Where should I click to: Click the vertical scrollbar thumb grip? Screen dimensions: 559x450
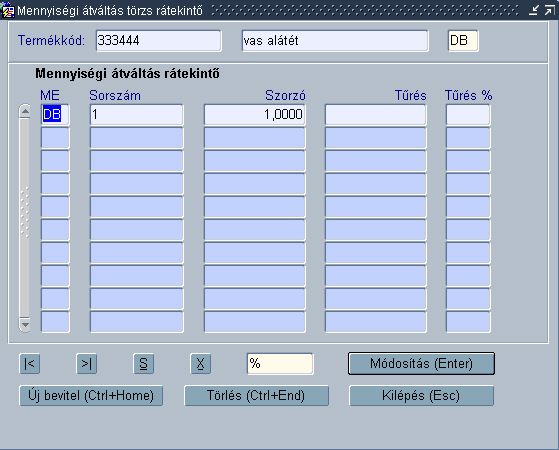click(25, 212)
